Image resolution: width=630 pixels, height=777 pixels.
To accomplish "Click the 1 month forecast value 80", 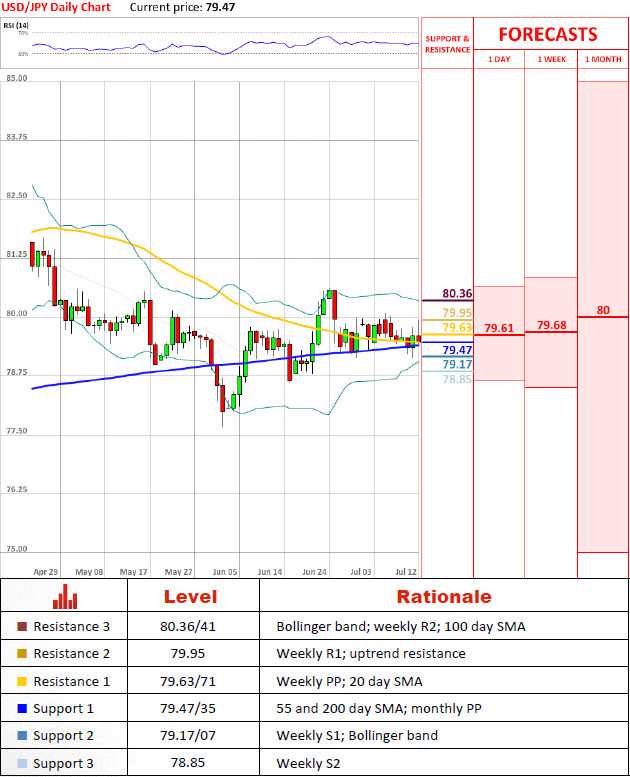I will [603, 310].
